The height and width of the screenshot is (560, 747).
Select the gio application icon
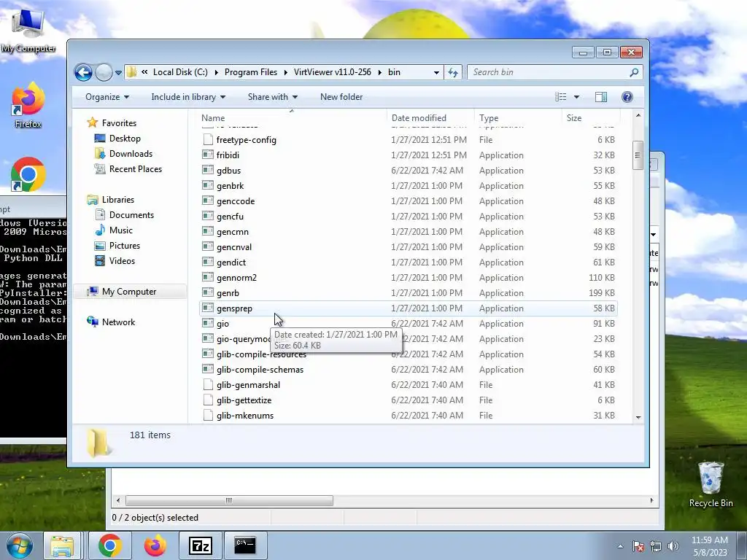(207, 323)
